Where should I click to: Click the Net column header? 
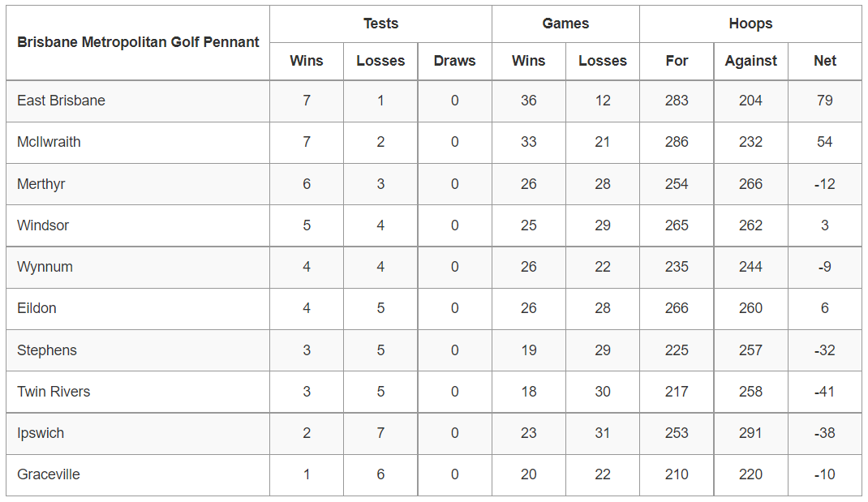tap(824, 61)
